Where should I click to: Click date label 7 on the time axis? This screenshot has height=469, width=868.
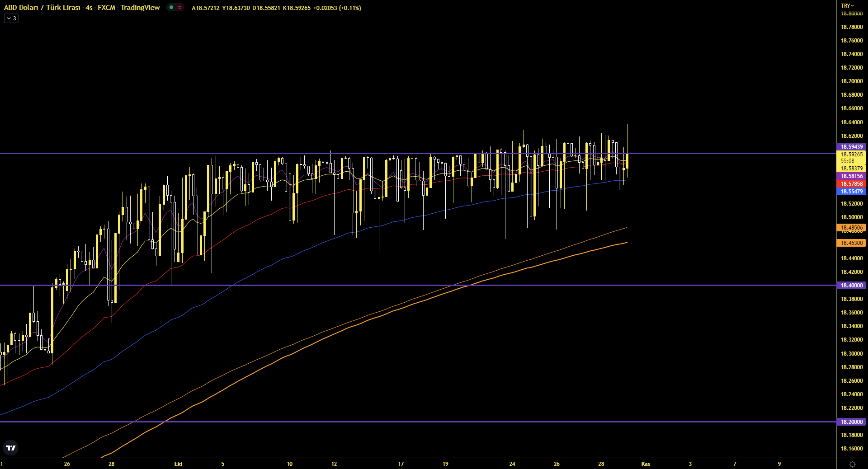click(735, 464)
